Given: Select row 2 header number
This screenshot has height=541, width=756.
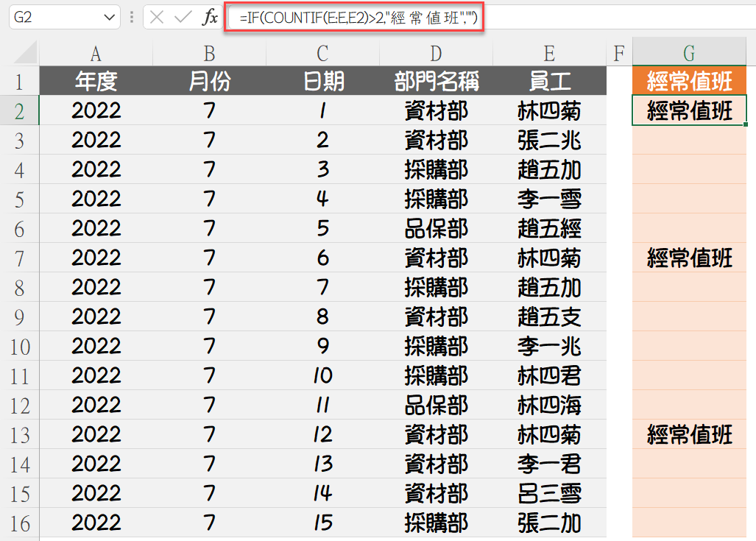Looking at the screenshot, I should [x=19, y=111].
